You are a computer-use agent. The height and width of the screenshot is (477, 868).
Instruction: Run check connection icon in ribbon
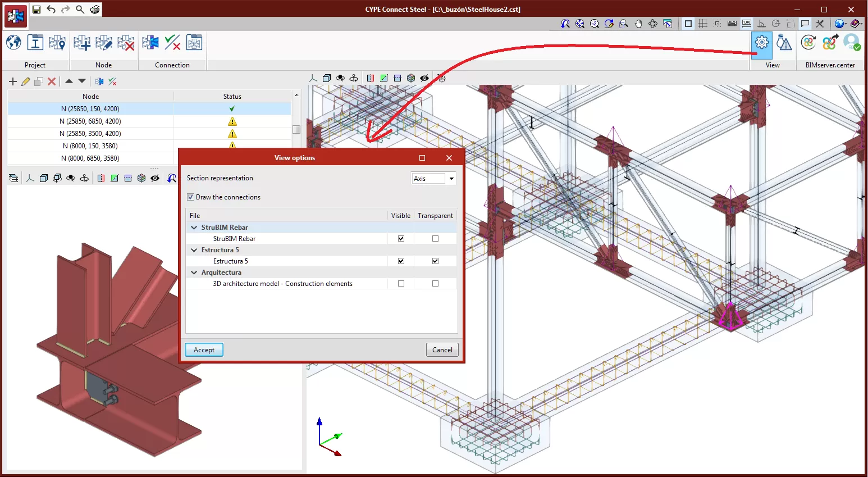172,43
